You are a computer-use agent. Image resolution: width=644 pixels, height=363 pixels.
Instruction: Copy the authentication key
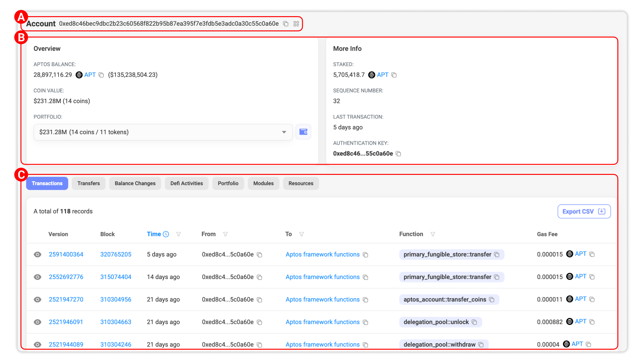pyautogui.click(x=399, y=154)
